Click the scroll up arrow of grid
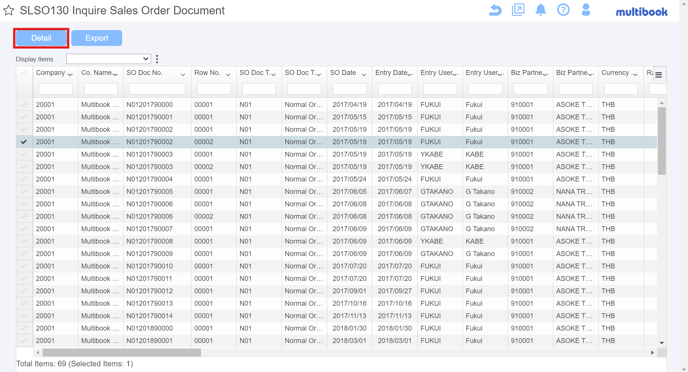This screenshot has height=372, width=688. [x=661, y=103]
